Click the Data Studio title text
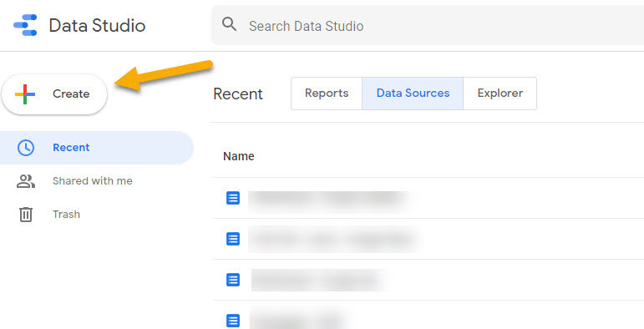The width and height of the screenshot is (644, 329). 97,25
